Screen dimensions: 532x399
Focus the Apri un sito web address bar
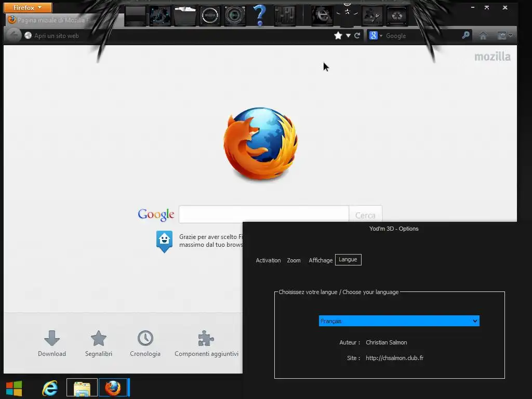tap(177, 36)
